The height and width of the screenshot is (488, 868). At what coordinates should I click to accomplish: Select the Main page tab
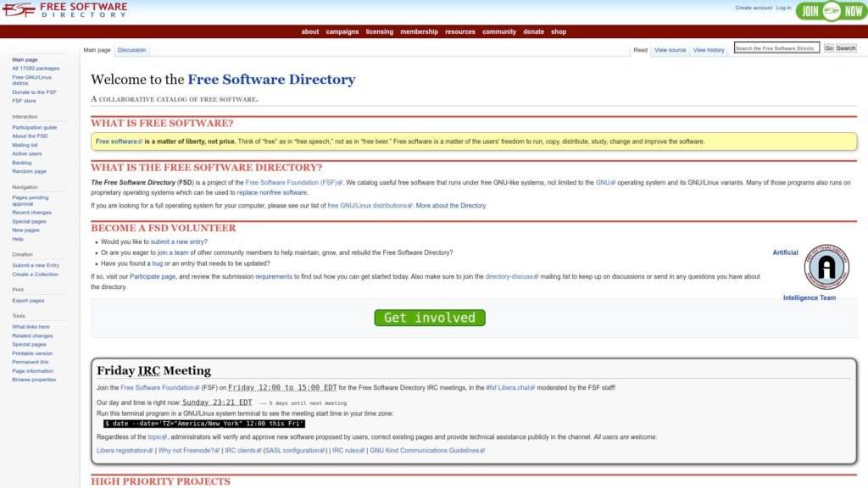[97, 50]
